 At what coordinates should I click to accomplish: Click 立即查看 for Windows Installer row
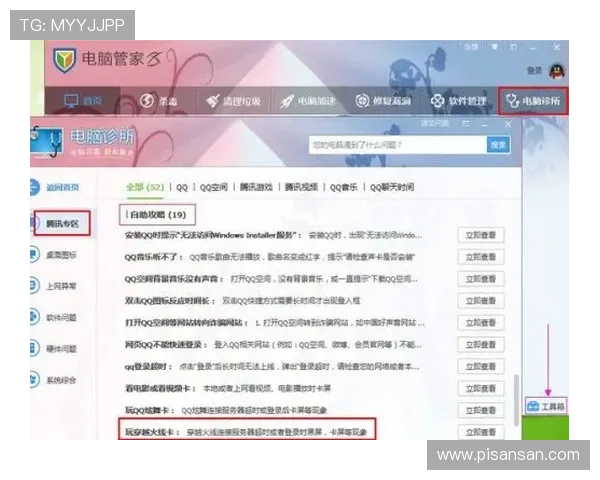coord(481,235)
